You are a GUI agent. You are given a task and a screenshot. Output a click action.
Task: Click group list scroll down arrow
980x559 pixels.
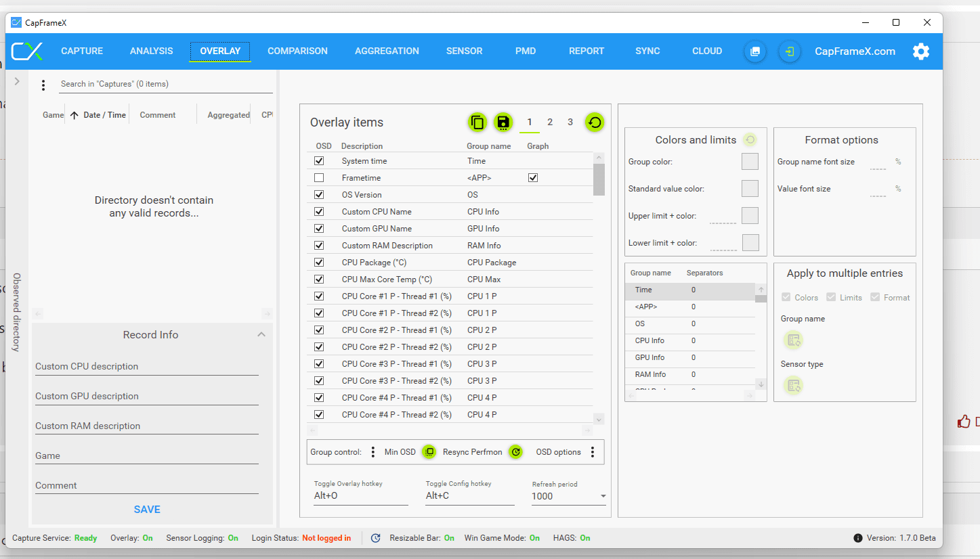coord(761,384)
